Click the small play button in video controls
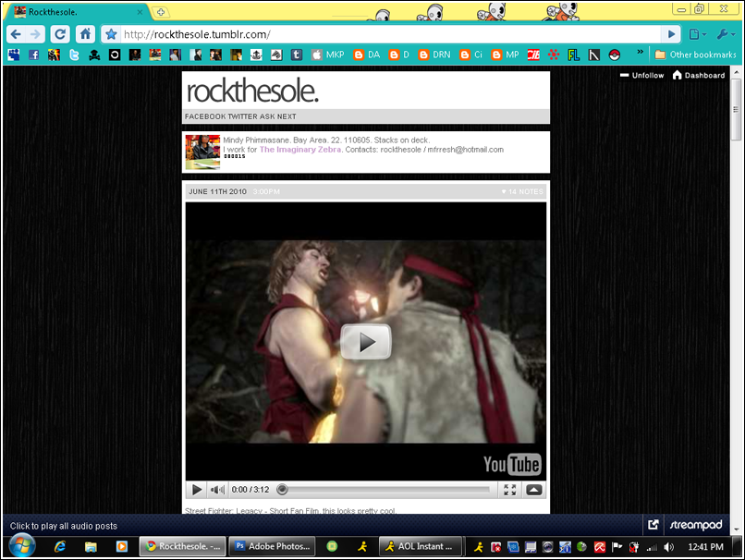 click(x=197, y=490)
